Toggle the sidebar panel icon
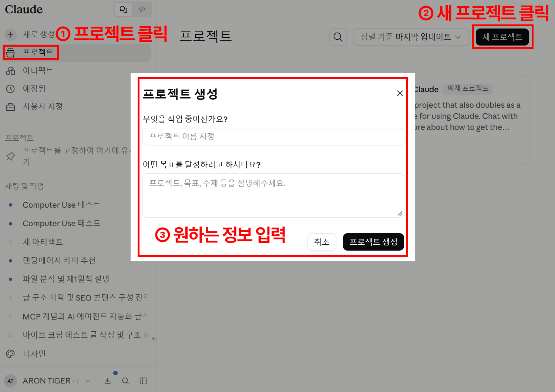 (143, 381)
